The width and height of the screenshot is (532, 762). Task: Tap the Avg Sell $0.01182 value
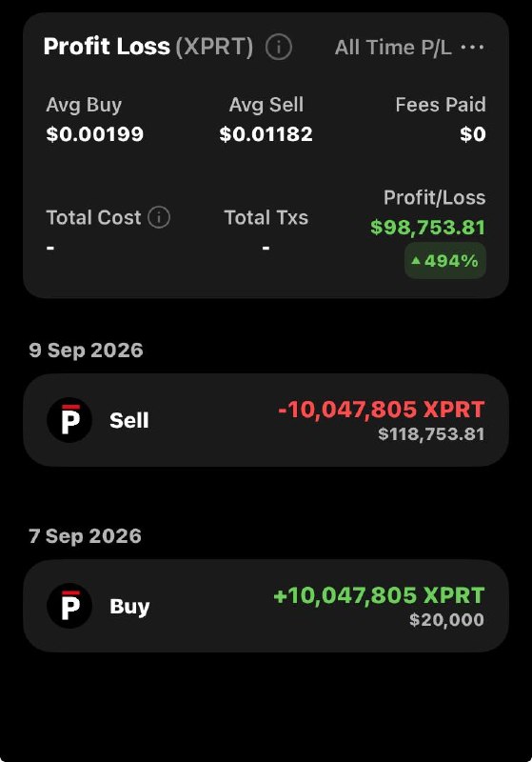[266, 134]
